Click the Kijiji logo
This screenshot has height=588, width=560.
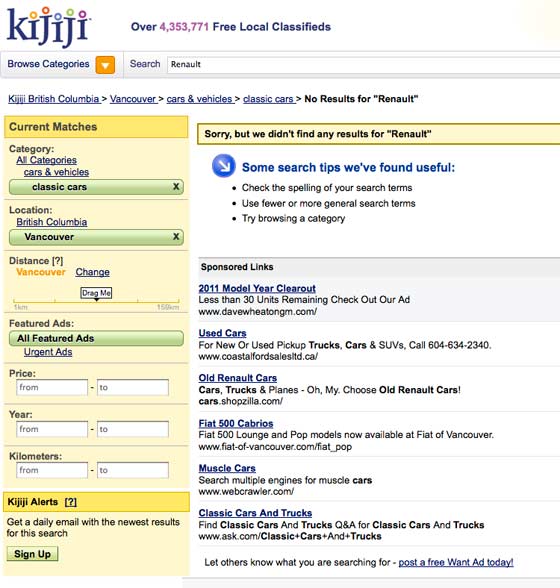click(48, 27)
